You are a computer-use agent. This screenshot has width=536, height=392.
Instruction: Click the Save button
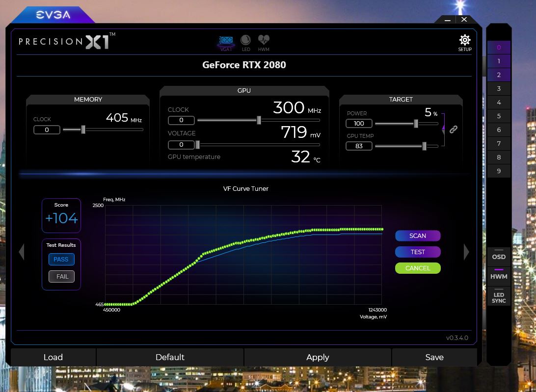point(434,357)
